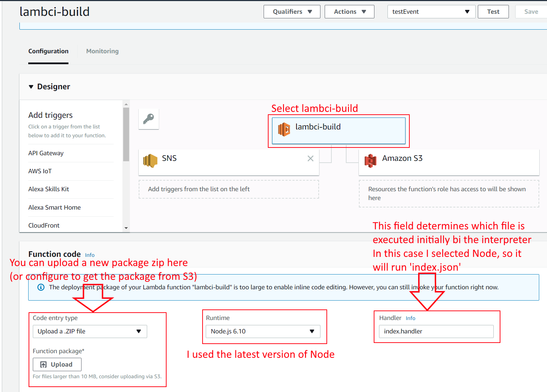Select the Amazon S3 resource card

[x=449, y=162]
